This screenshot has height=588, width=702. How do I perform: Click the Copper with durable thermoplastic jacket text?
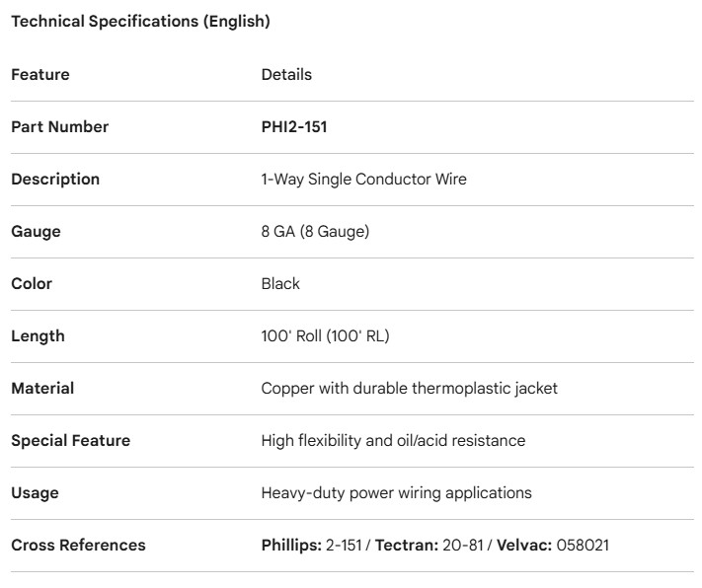[x=409, y=389]
